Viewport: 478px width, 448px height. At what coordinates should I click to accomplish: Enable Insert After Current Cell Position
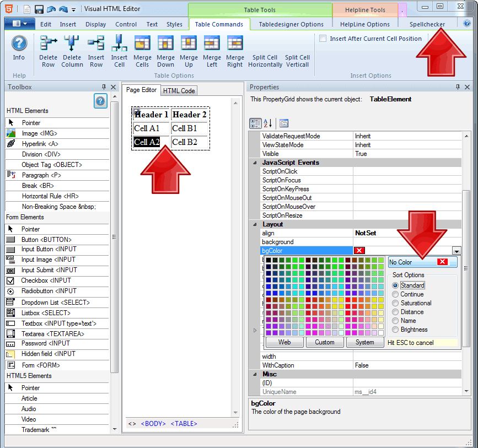click(323, 39)
